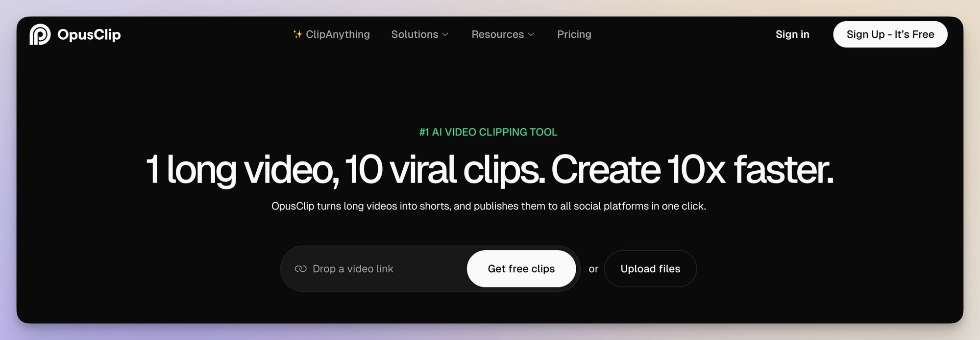980x340 pixels.
Task: Click the Get free clips button
Action: (521, 269)
